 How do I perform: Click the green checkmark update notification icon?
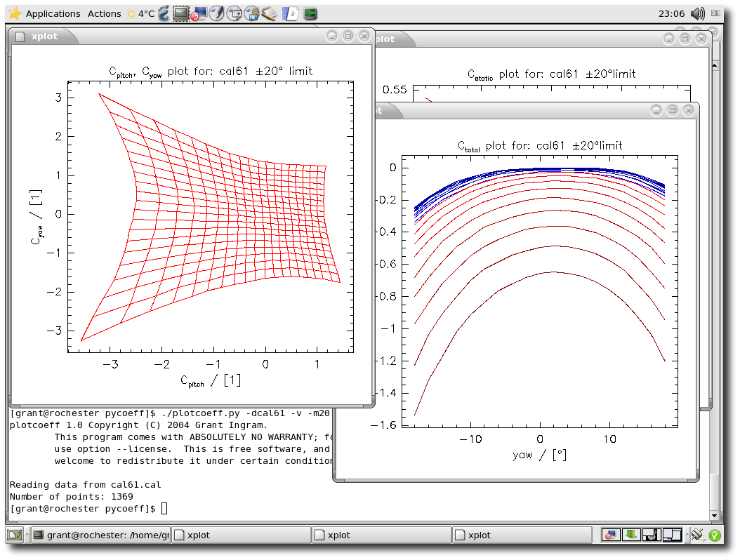[715, 535]
